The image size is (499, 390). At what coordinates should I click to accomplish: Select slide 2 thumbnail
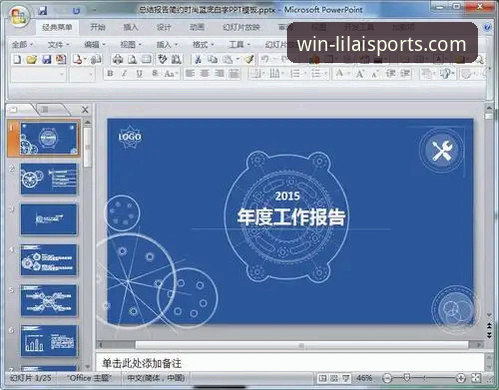click(49, 179)
